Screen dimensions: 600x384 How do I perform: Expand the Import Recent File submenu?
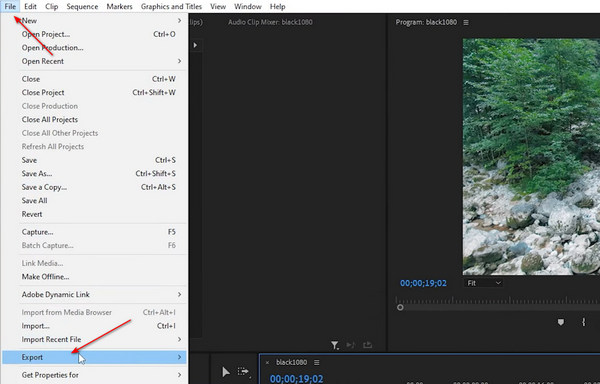(x=94, y=340)
